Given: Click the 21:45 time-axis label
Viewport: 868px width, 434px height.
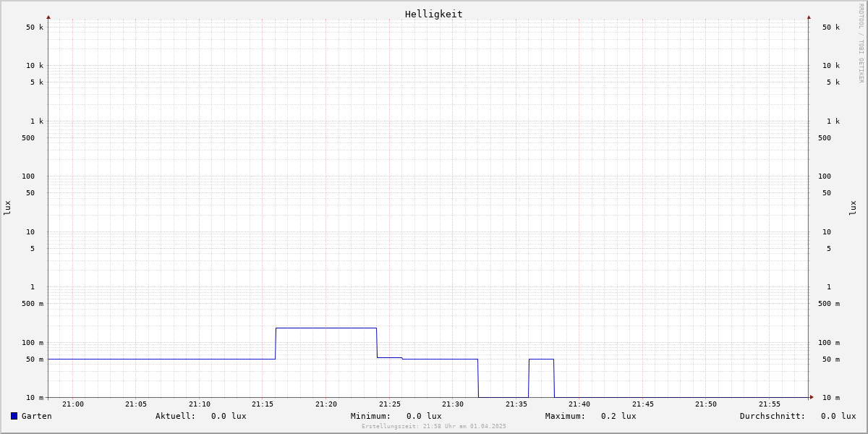Looking at the screenshot, I should pyautogui.click(x=643, y=404).
